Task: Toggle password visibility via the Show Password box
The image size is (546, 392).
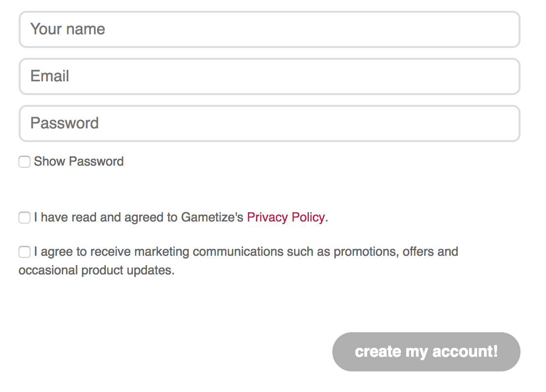Action: (25, 162)
